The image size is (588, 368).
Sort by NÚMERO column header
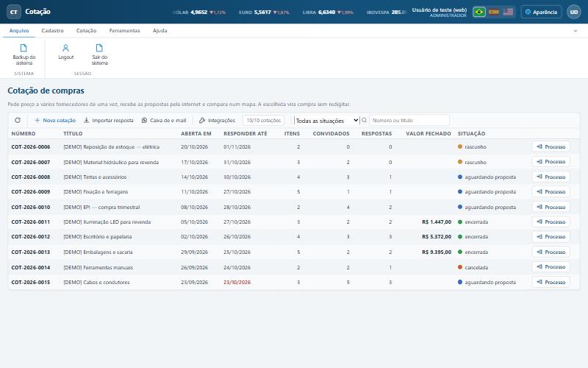coord(24,133)
